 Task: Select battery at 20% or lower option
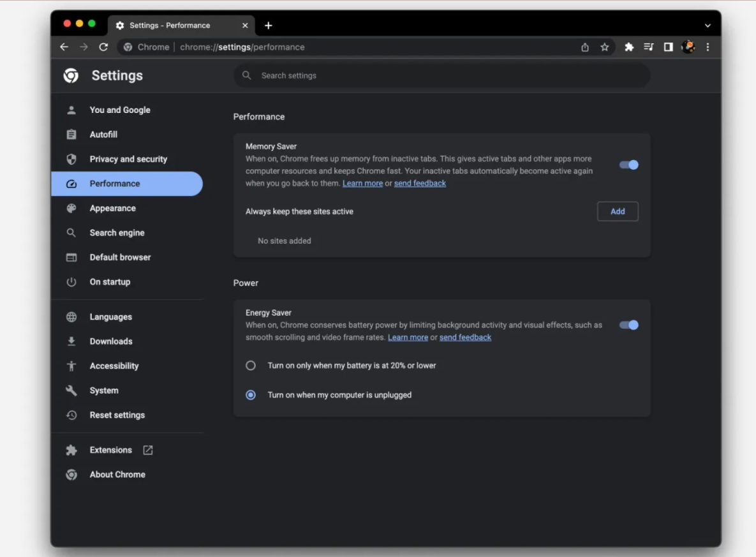[x=251, y=366]
